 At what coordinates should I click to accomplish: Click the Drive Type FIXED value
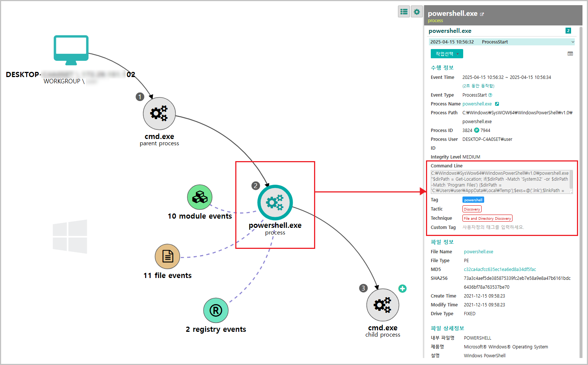[x=470, y=314]
